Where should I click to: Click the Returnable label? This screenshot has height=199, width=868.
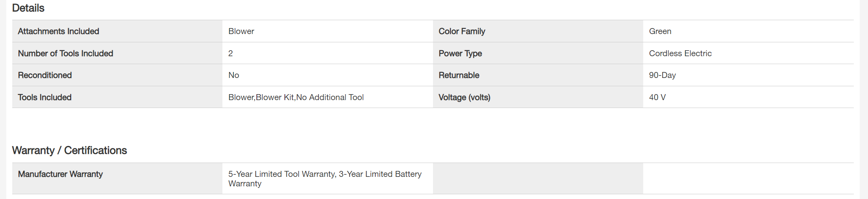pyautogui.click(x=459, y=75)
